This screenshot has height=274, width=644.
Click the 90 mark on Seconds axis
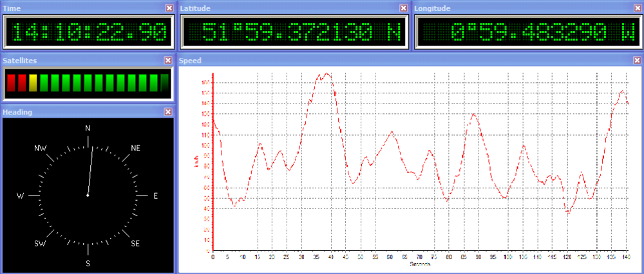(478, 257)
